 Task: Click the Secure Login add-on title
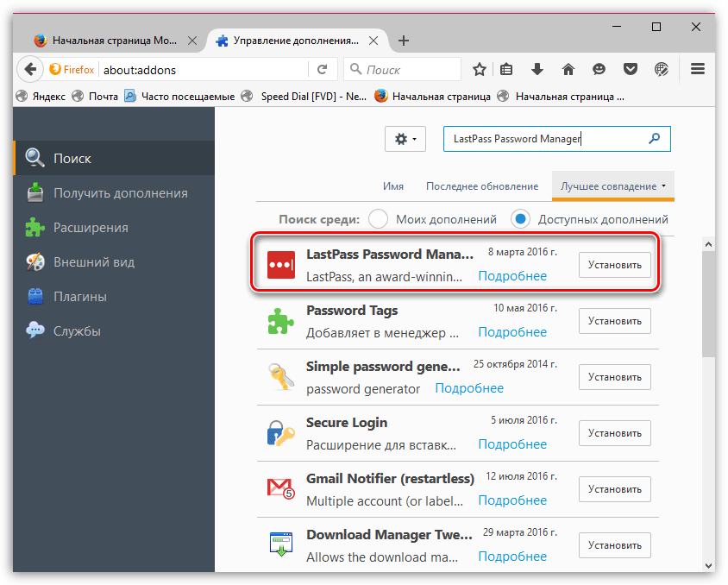pos(347,423)
